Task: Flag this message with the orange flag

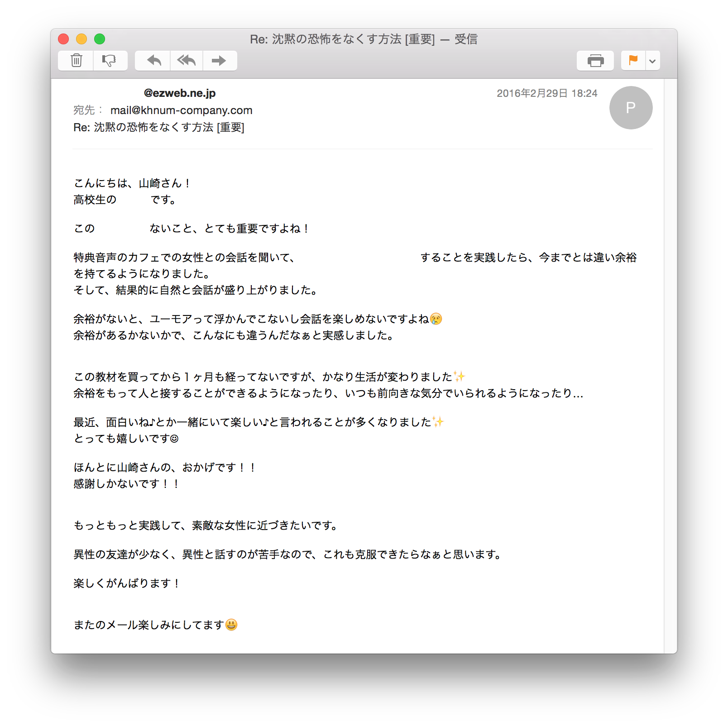Action: click(633, 61)
